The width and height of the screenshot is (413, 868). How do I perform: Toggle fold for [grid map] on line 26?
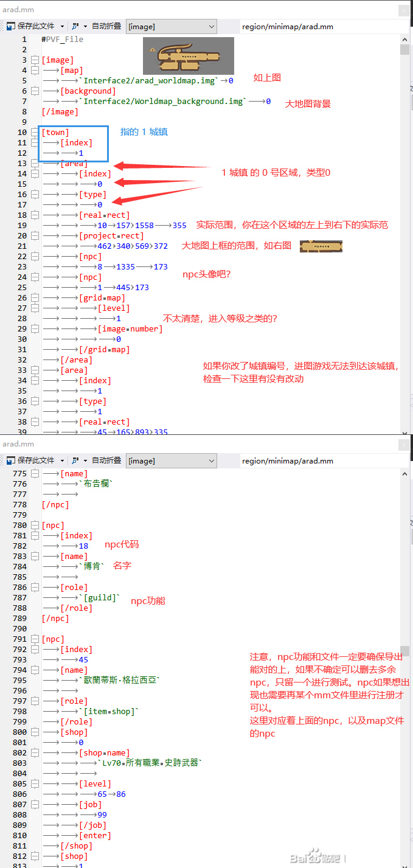[x=35, y=298]
